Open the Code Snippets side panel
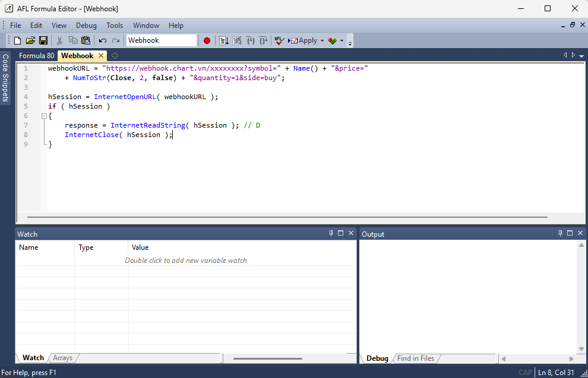Viewport: 588px width, 378px height. click(x=5, y=78)
